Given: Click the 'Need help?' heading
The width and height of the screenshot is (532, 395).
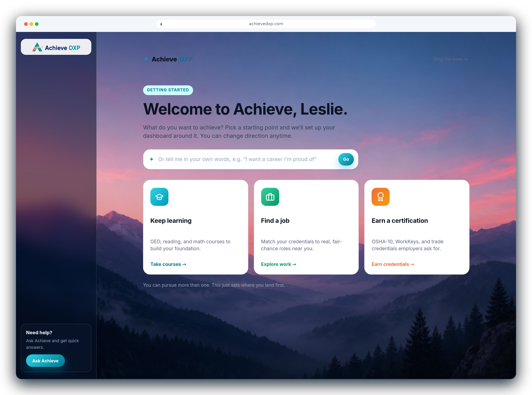Looking at the screenshot, I should [39, 333].
